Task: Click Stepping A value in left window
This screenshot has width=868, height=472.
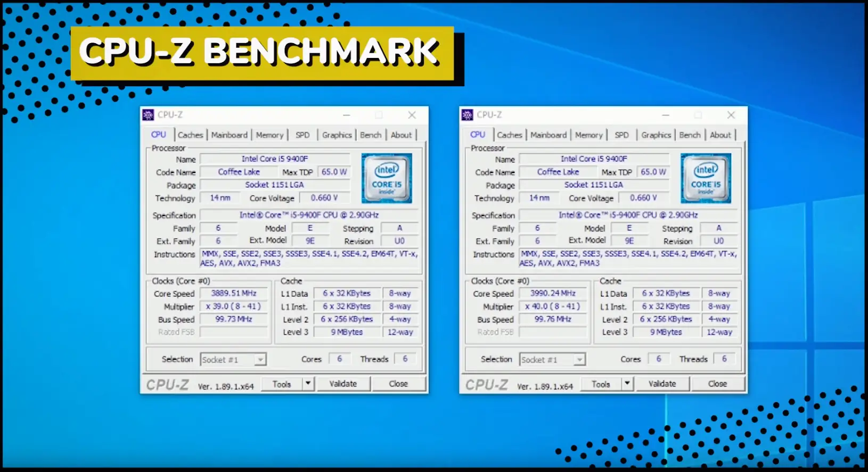Action: (x=399, y=228)
